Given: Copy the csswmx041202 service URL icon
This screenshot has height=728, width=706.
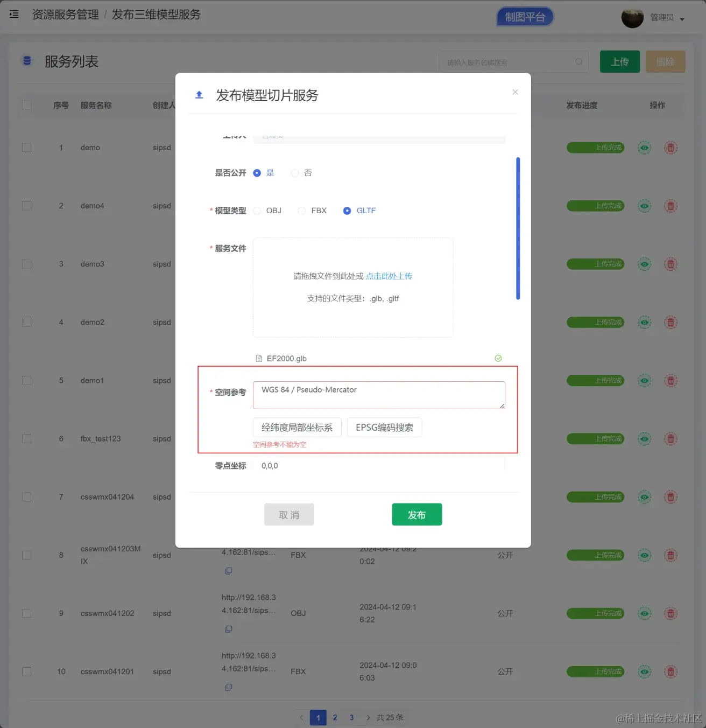Looking at the screenshot, I should tap(228, 629).
